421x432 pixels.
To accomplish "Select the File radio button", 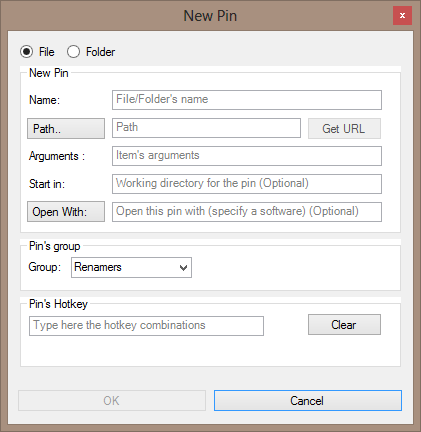I will (x=27, y=52).
